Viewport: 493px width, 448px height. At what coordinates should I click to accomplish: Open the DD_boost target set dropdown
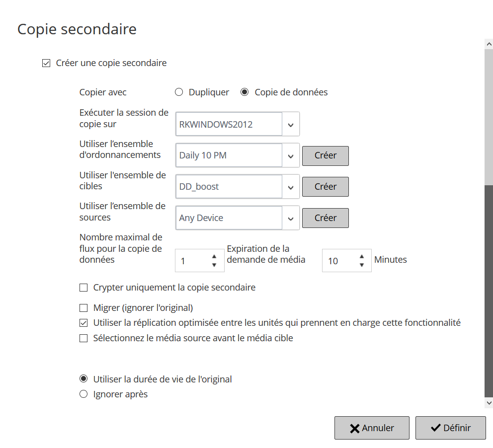tap(291, 187)
